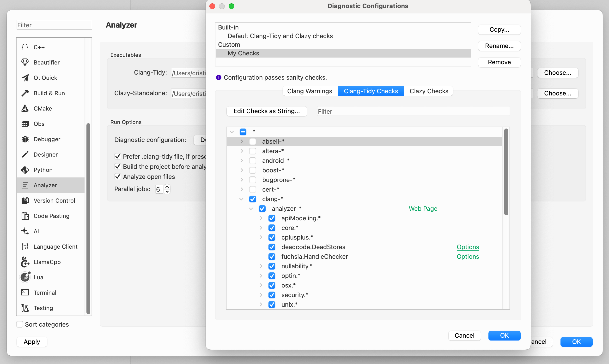This screenshot has height=364, width=609.
Task: Open the analyzer-* Web Page link
Action: [423, 208]
